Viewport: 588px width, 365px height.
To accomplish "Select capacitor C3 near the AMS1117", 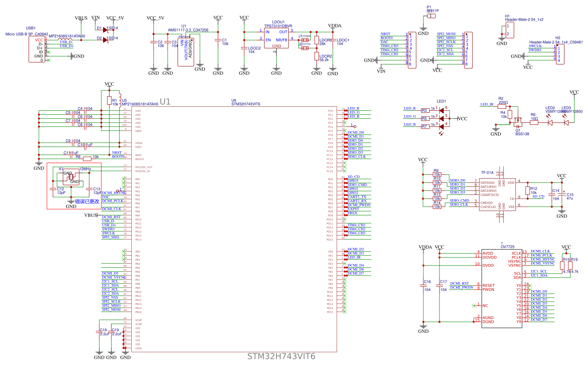I will click(167, 42).
